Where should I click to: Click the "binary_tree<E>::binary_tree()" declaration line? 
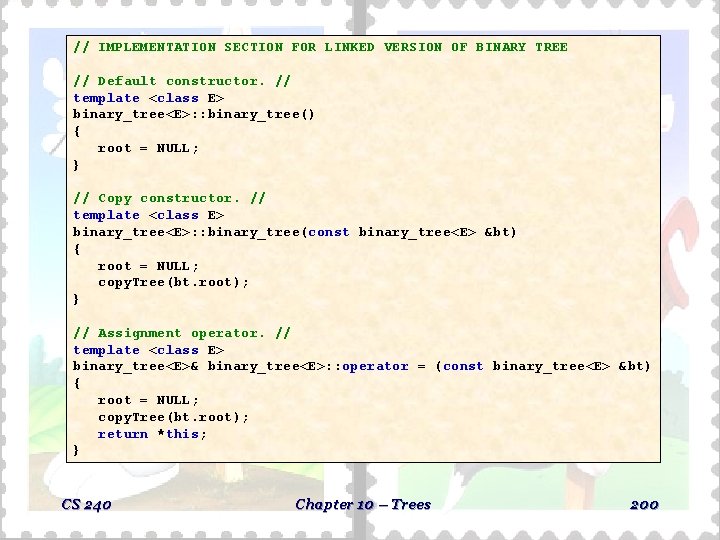(194, 114)
